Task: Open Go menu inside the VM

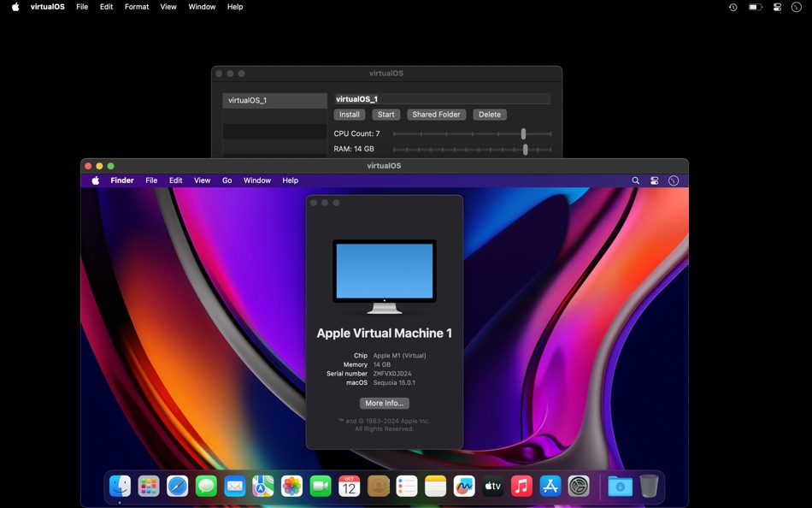Action: 227,180
